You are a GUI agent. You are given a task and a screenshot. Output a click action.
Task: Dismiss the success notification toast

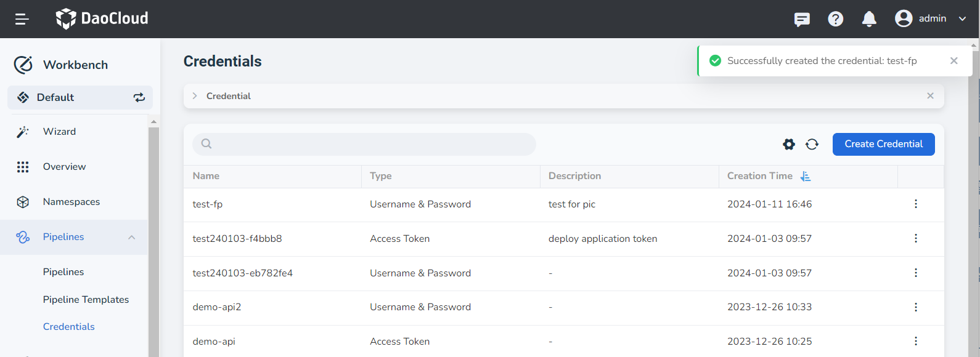pos(953,60)
